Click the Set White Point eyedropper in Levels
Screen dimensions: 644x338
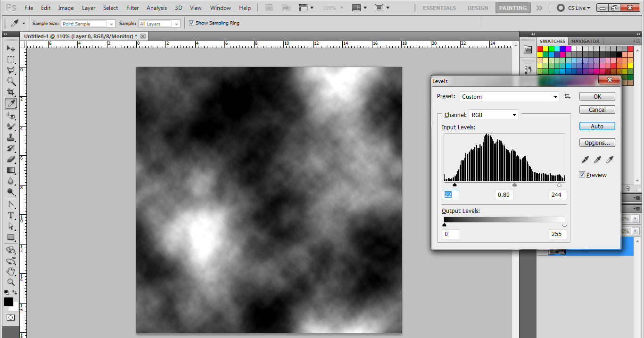[x=610, y=160]
